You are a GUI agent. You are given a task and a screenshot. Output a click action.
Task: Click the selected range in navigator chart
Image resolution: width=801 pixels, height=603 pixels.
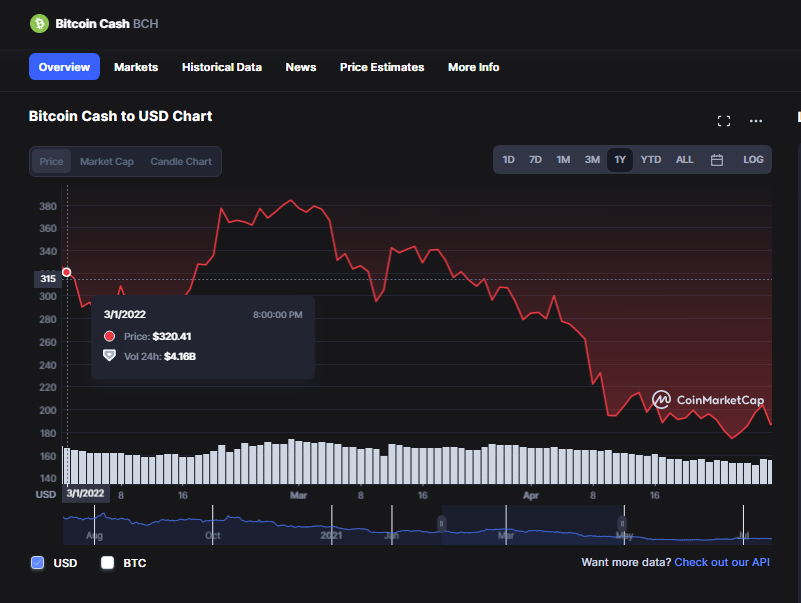532,525
